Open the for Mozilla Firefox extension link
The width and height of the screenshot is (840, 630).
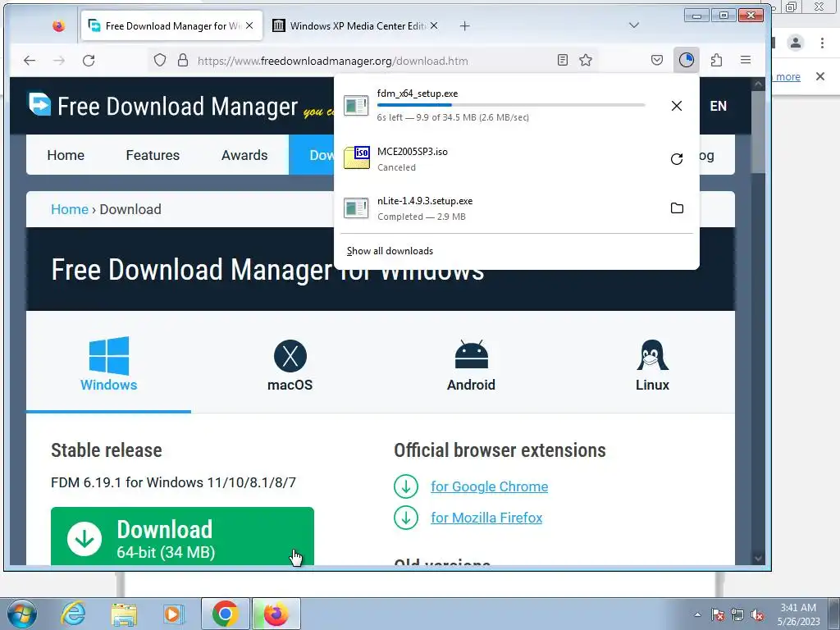coord(486,518)
